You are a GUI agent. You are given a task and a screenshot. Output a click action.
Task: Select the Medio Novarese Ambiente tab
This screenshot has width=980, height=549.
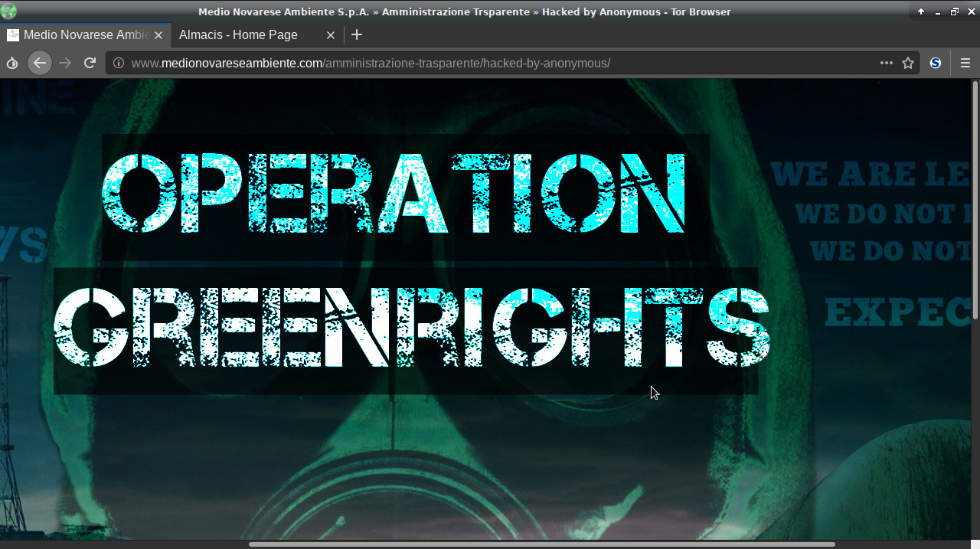[85, 34]
